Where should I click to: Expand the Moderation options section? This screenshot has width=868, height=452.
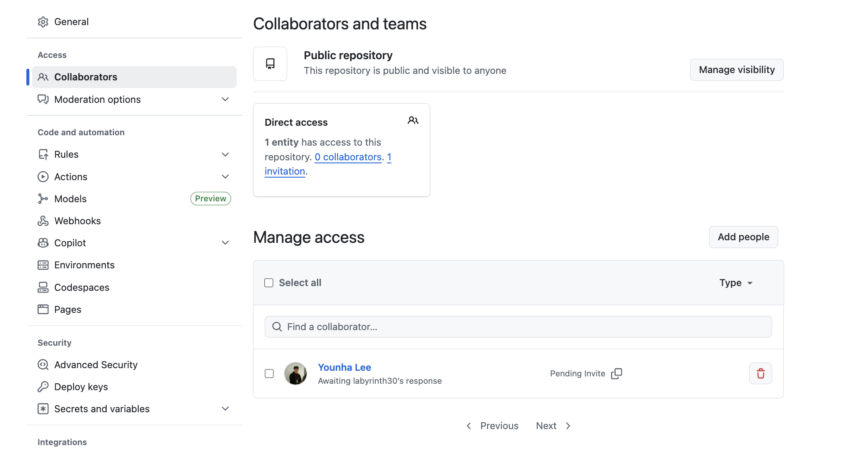tap(225, 99)
